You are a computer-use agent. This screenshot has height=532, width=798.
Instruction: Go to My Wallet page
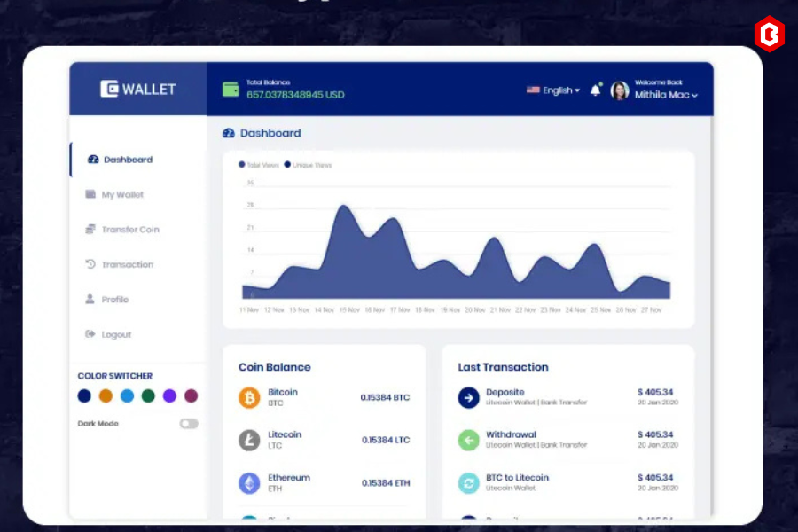(122, 194)
